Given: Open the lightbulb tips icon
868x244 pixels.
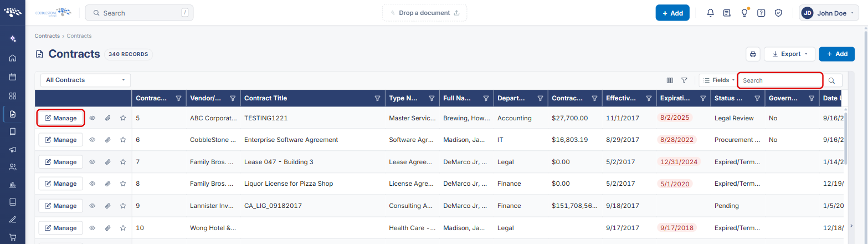Looking at the screenshot, I should (x=744, y=13).
